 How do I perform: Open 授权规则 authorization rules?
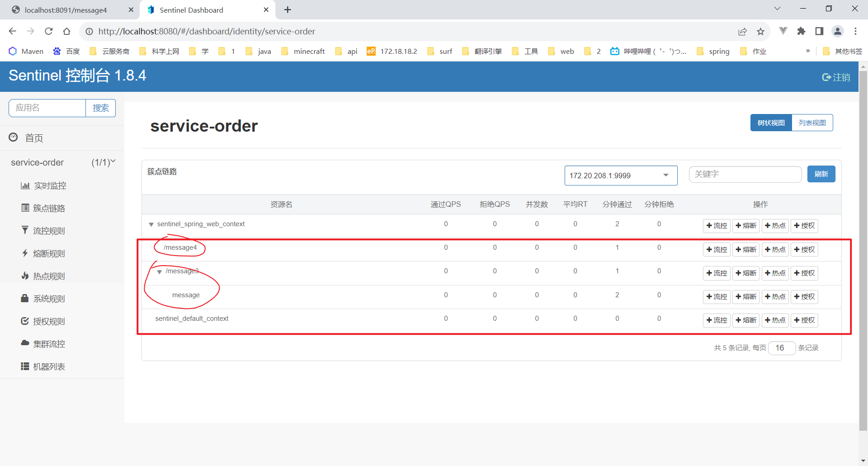click(44, 321)
